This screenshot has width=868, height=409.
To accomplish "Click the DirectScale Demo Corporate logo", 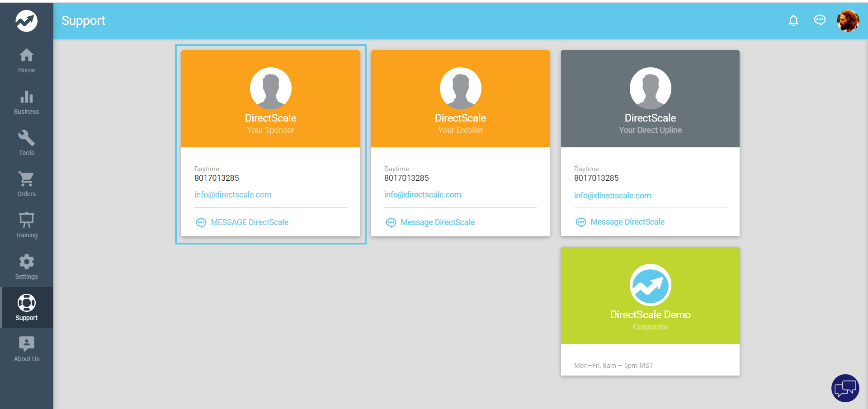I will click(x=650, y=285).
